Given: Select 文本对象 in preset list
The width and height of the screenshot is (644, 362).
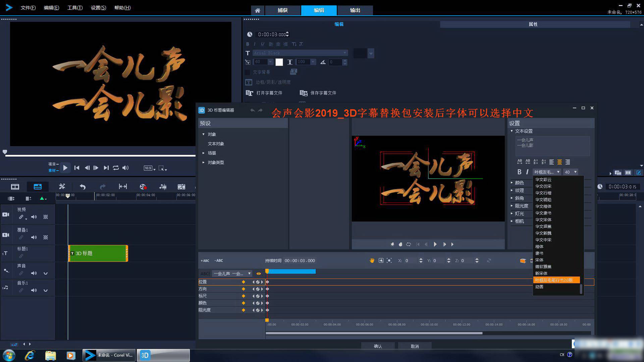Looking at the screenshot, I should point(216,144).
